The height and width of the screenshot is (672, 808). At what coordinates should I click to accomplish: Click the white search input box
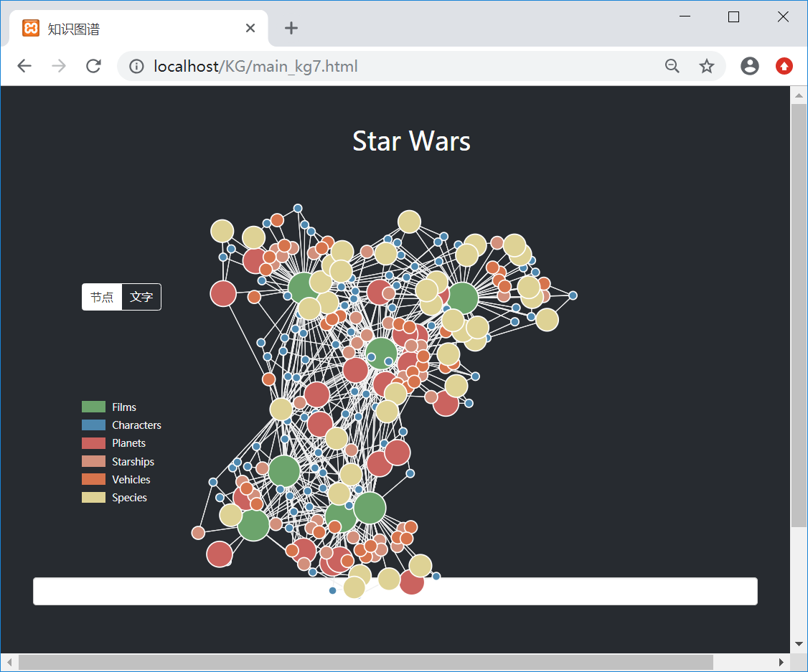[x=395, y=591]
